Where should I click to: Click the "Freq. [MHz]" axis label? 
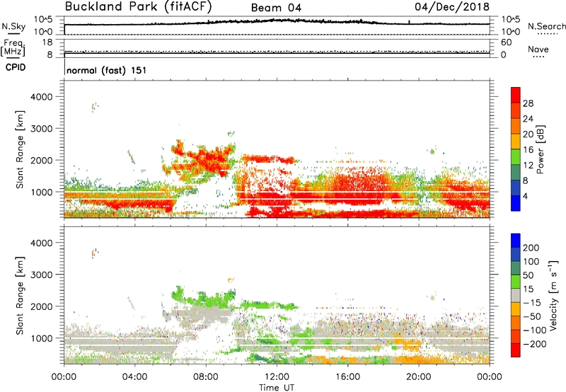[x=13, y=47]
